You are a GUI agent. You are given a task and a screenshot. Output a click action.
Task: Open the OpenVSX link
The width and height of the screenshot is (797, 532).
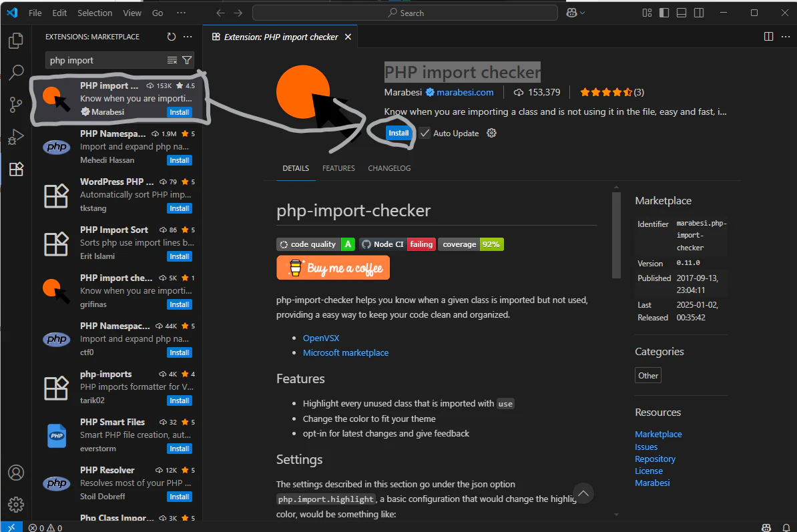click(x=320, y=338)
